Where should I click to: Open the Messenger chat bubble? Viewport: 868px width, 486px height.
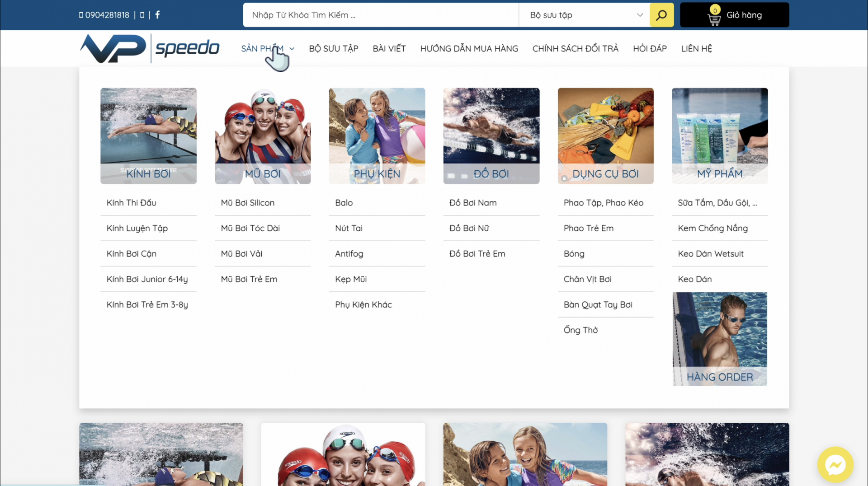(835, 464)
